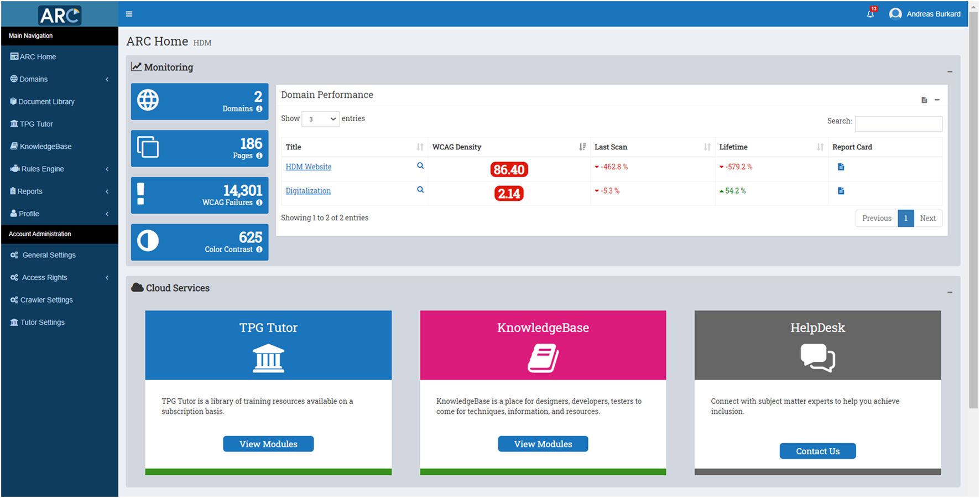
Task: Click the info icon next to Color Contrast
Action: [x=259, y=250]
